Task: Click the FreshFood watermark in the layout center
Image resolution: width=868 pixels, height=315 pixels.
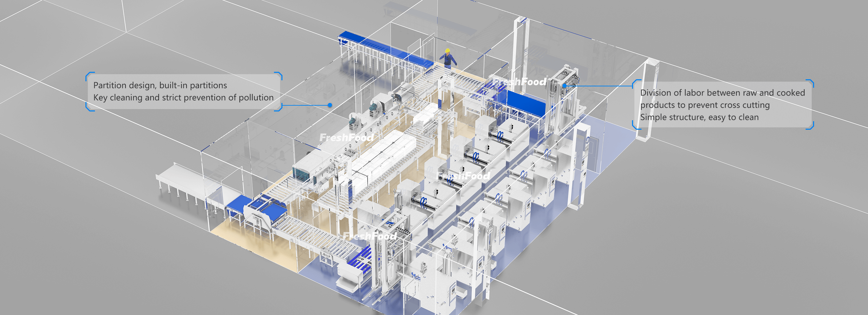Action: 463,176
